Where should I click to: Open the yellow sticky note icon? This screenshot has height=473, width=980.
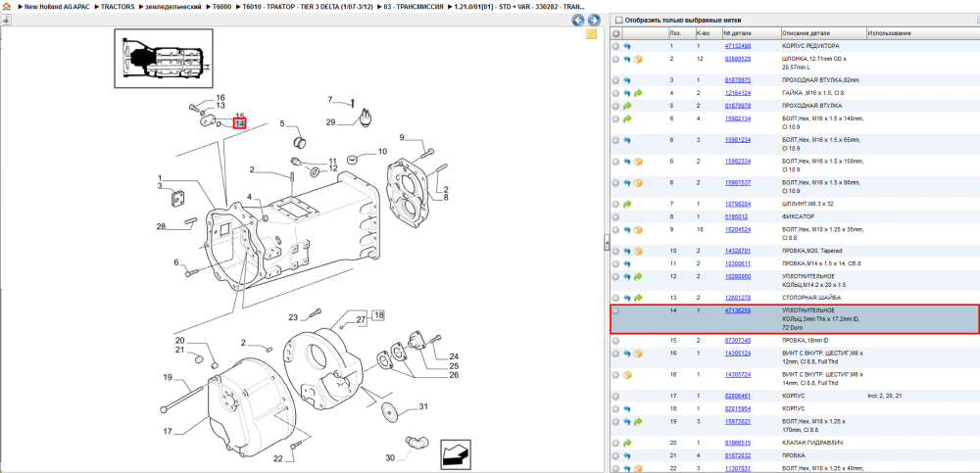(591, 34)
